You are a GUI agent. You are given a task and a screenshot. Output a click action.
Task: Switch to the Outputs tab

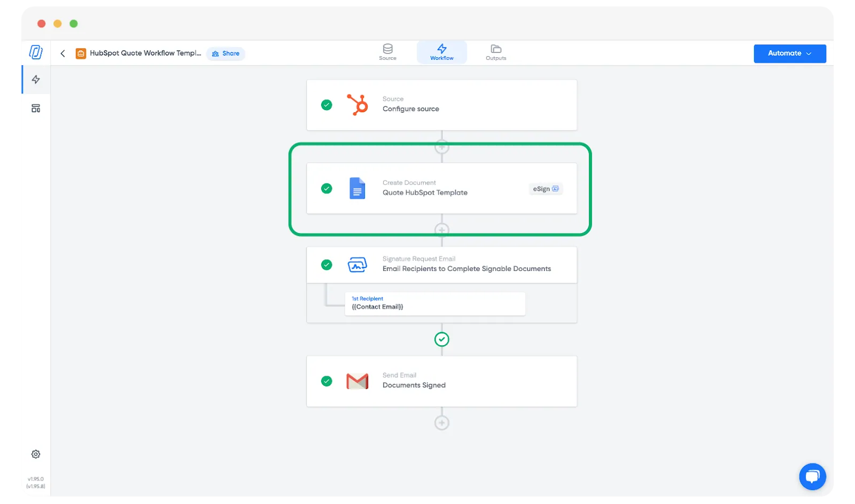tap(496, 52)
